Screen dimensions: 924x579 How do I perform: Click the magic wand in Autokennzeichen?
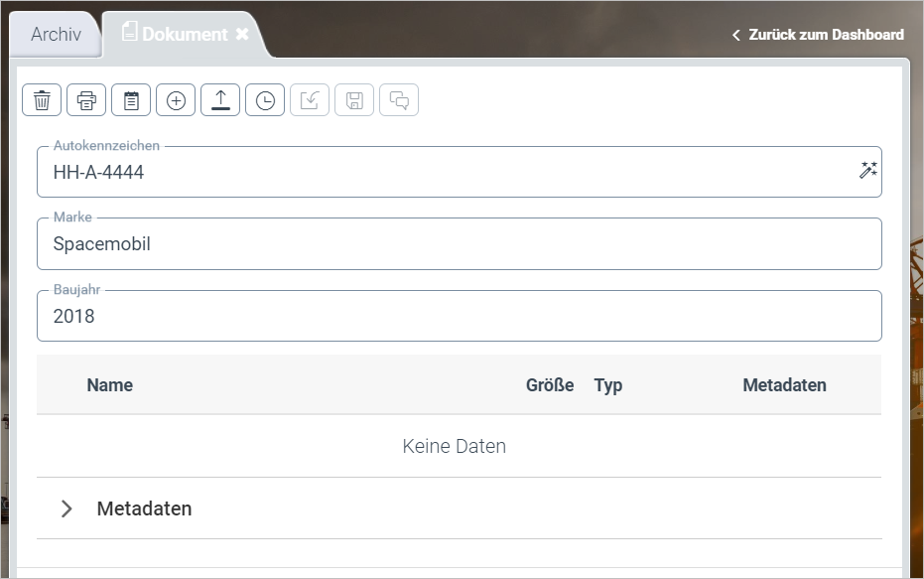tap(867, 171)
